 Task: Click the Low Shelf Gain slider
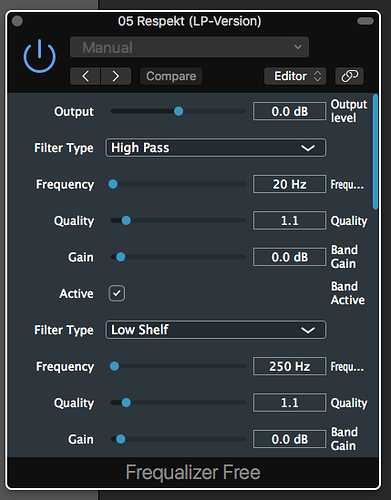[178, 439]
